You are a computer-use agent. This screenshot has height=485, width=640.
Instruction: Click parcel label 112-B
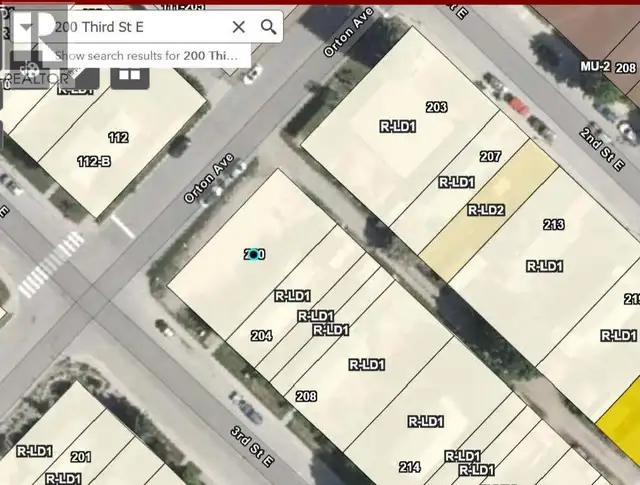click(94, 162)
